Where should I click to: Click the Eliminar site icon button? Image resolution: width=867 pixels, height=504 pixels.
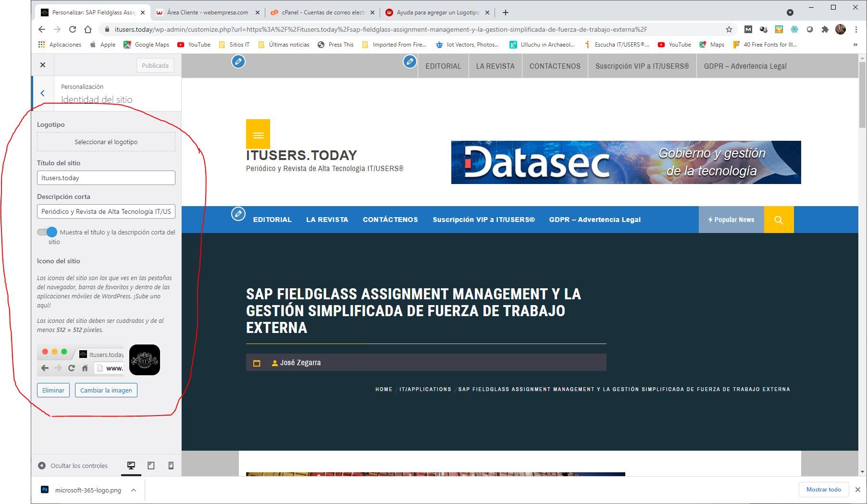pyautogui.click(x=53, y=390)
